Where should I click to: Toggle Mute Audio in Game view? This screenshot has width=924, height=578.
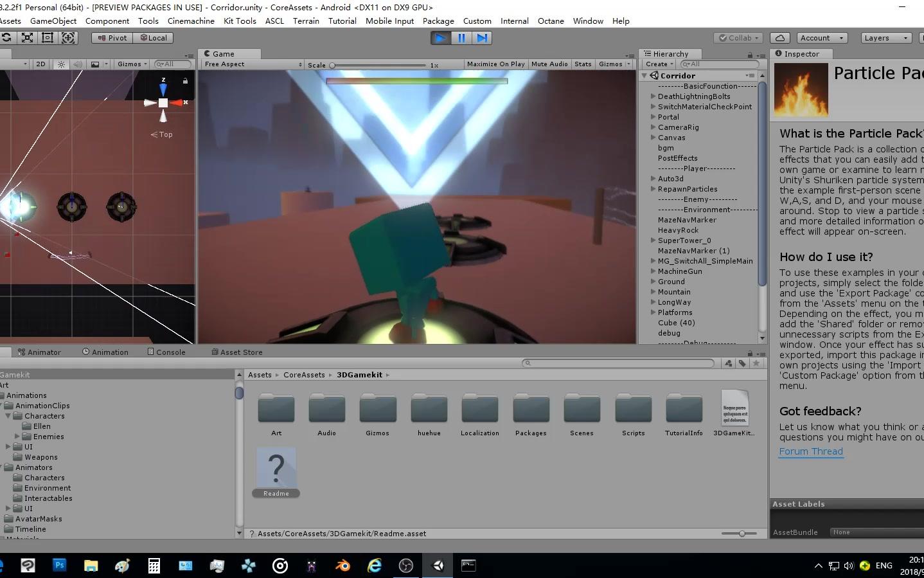549,64
